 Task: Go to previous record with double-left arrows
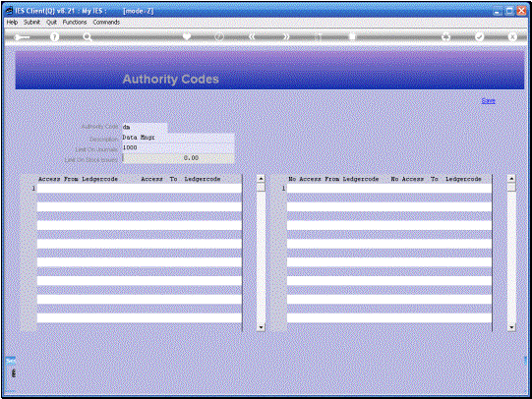[x=252, y=36]
